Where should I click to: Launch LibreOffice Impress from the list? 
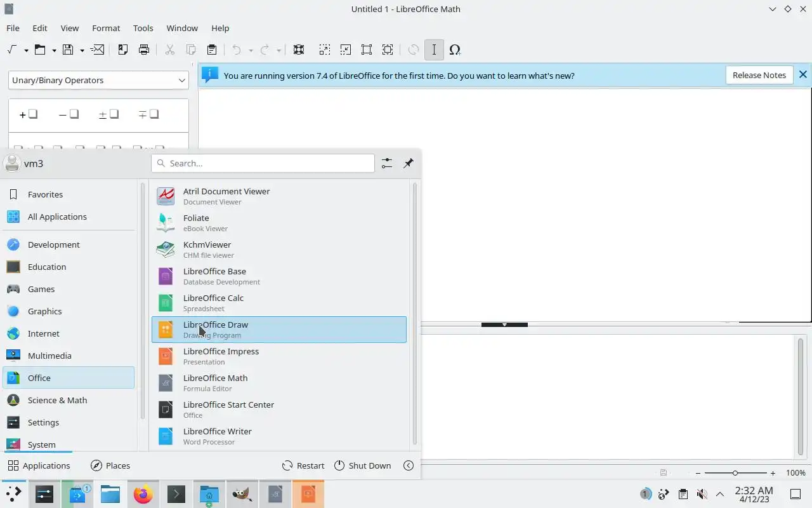(x=279, y=356)
